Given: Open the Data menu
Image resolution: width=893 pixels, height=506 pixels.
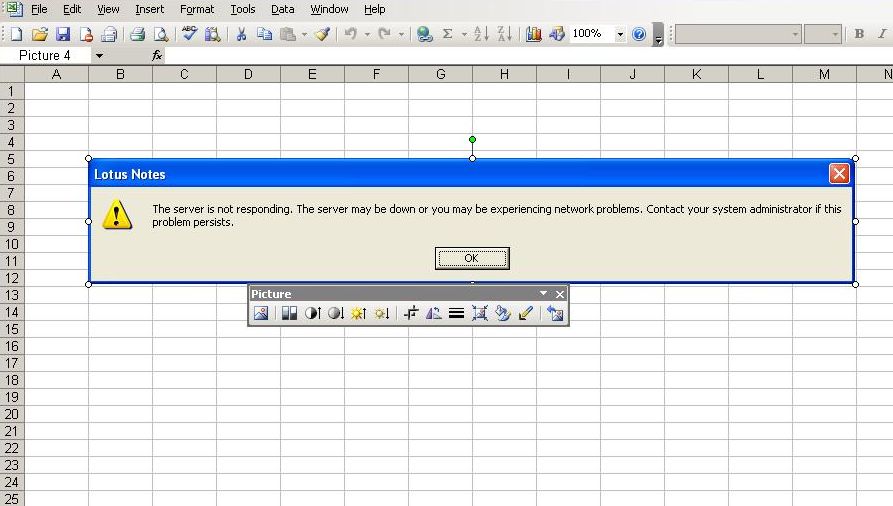Looking at the screenshot, I should pyautogui.click(x=282, y=9).
